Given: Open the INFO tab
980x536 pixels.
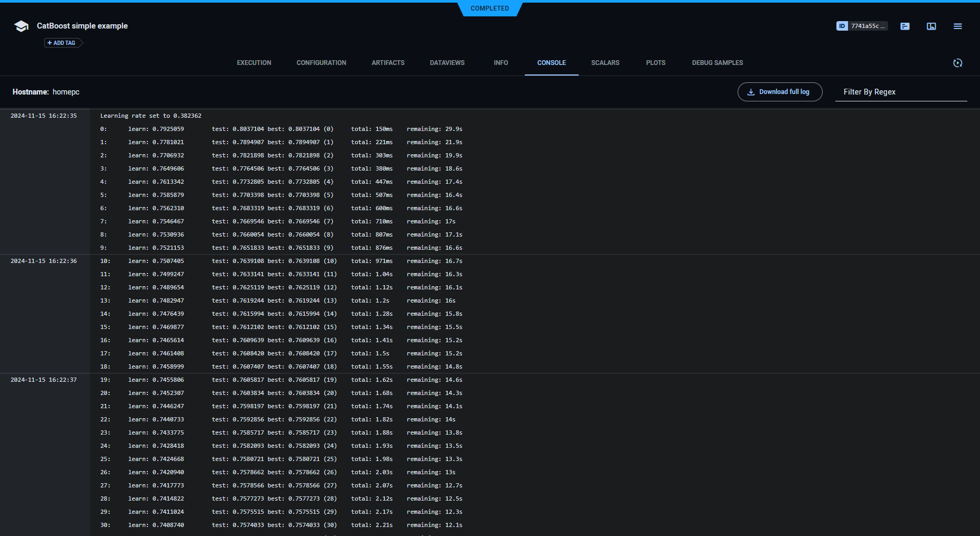Looking at the screenshot, I should pyautogui.click(x=501, y=62).
